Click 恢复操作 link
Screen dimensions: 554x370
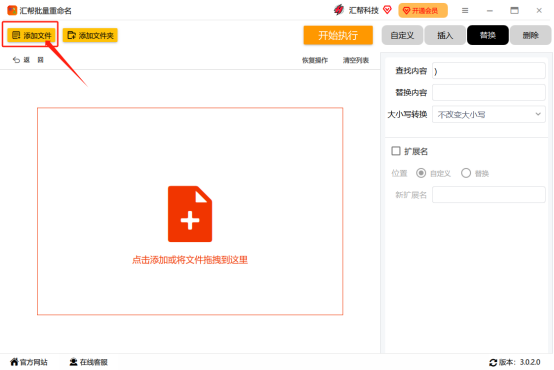(315, 60)
